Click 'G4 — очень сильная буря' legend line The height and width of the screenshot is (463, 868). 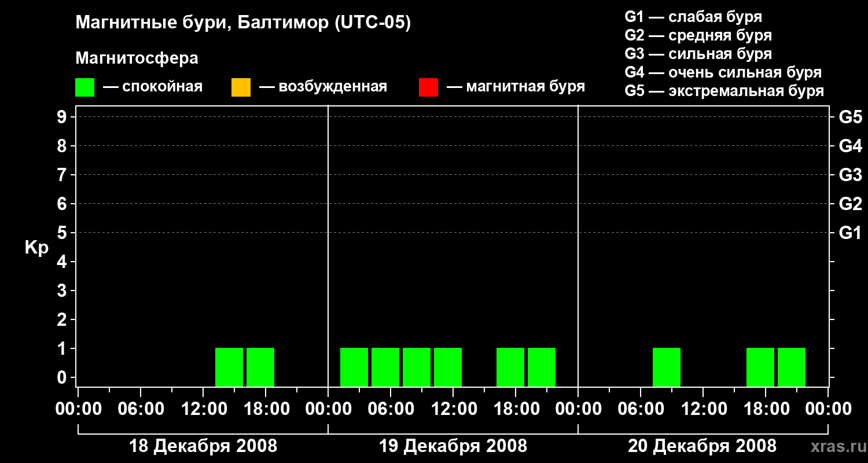[723, 72]
